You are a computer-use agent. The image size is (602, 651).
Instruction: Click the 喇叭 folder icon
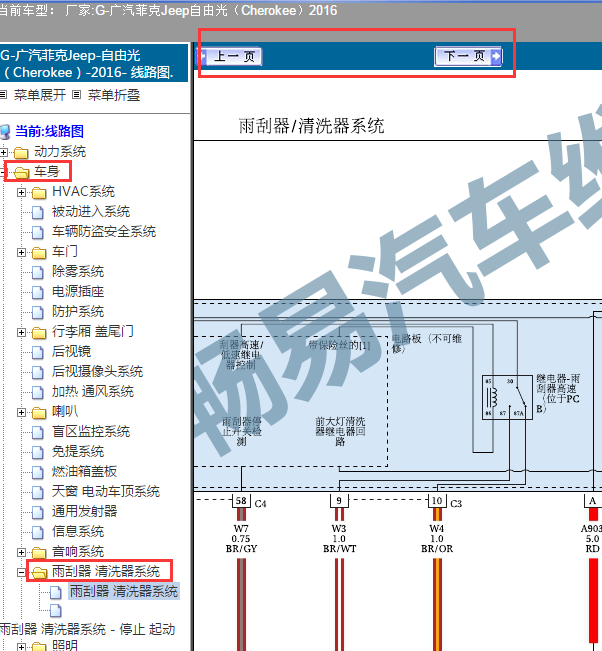(39, 412)
